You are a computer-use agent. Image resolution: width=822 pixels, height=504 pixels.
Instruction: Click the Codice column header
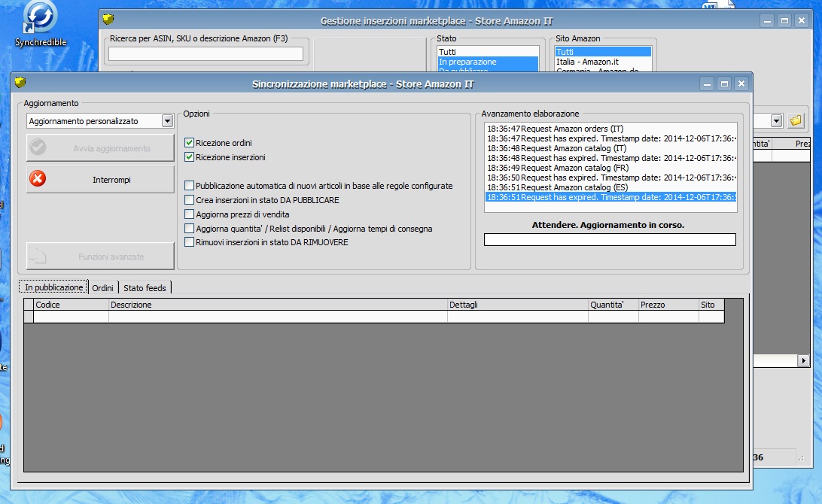tap(71, 305)
